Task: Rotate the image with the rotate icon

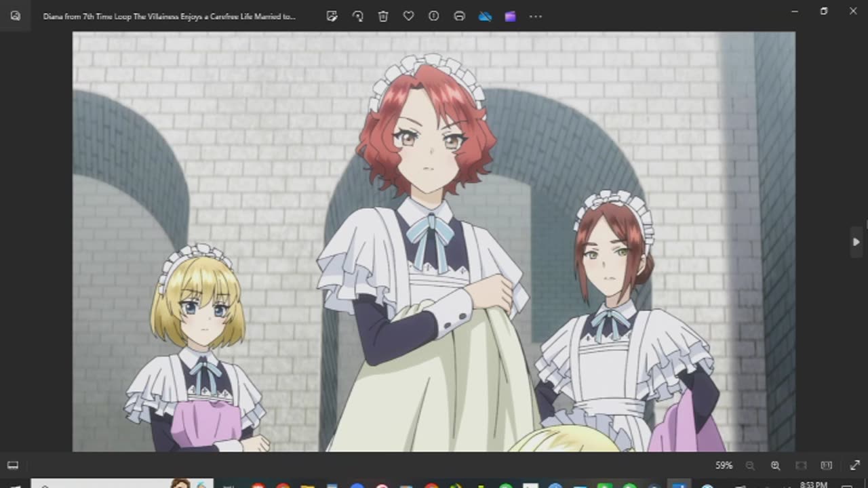Action: coord(357,16)
